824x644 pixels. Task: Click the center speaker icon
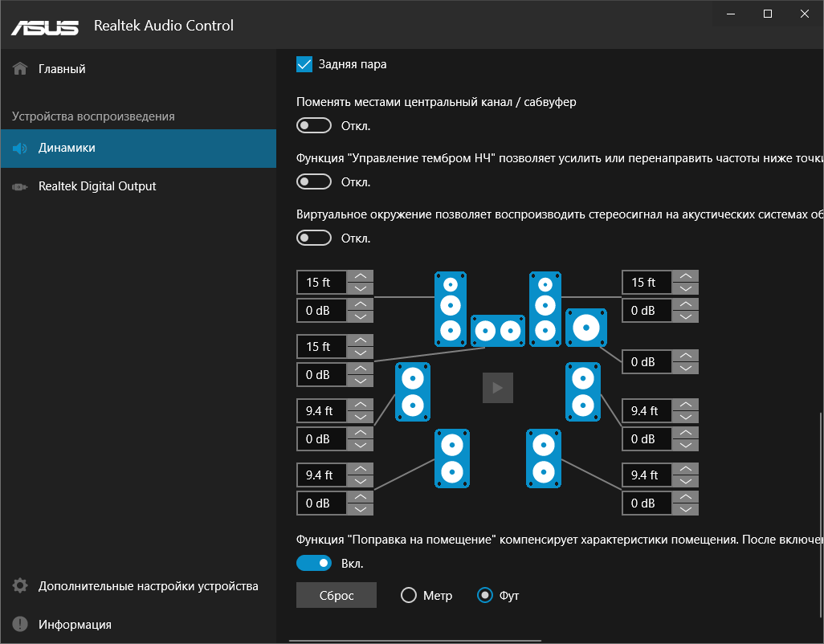click(x=497, y=330)
